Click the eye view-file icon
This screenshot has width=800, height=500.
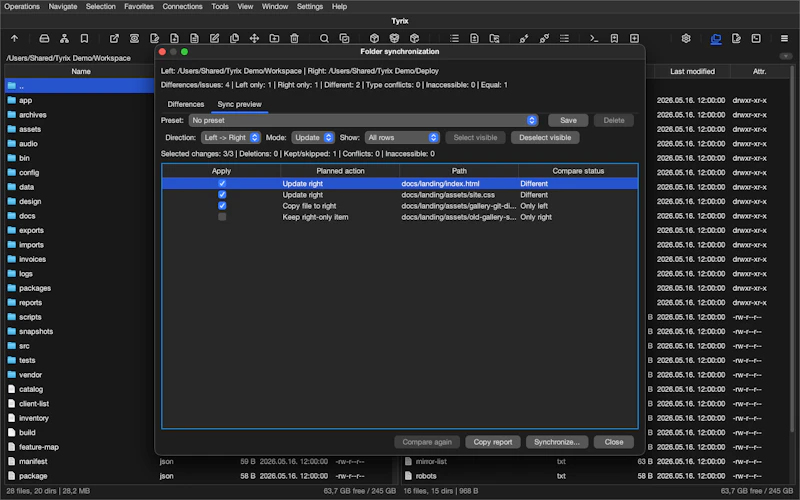click(x=134, y=38)
